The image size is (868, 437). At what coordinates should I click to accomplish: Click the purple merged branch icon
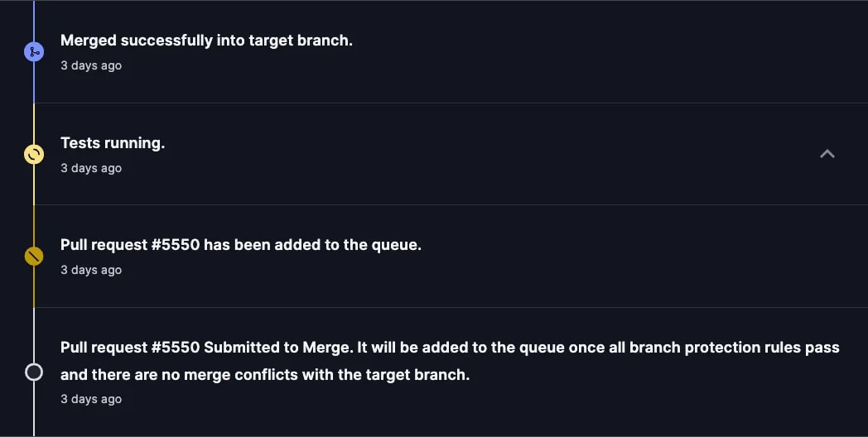pos(34,52)
